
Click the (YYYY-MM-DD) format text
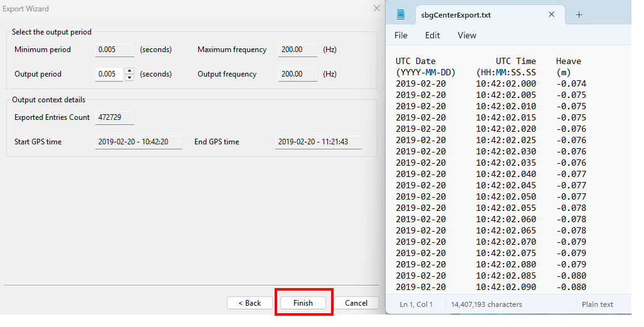[426, 73]
